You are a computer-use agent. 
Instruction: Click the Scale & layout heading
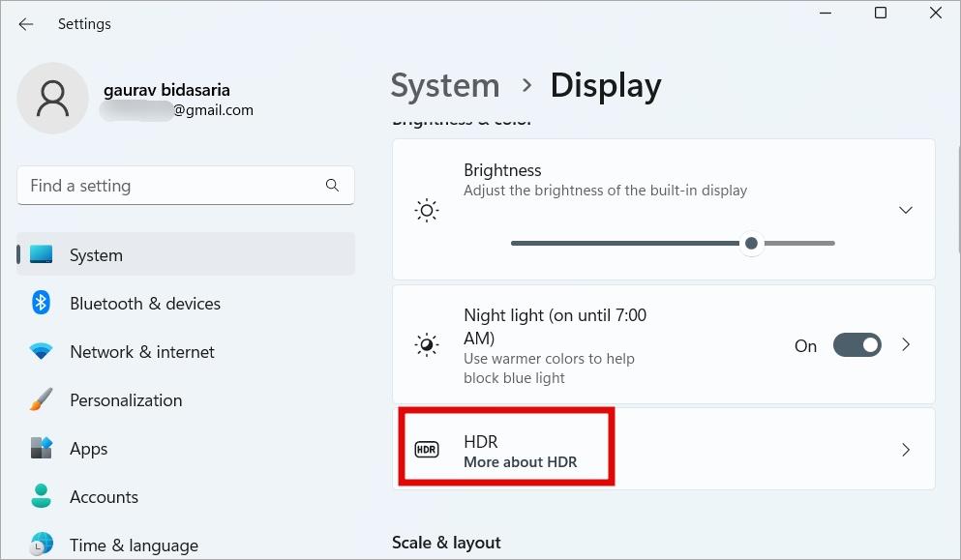point(446,543)
